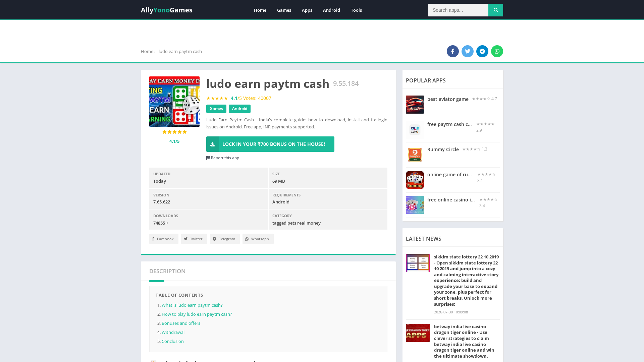
Task: Open the Android menu item
Action: [331, 10]
